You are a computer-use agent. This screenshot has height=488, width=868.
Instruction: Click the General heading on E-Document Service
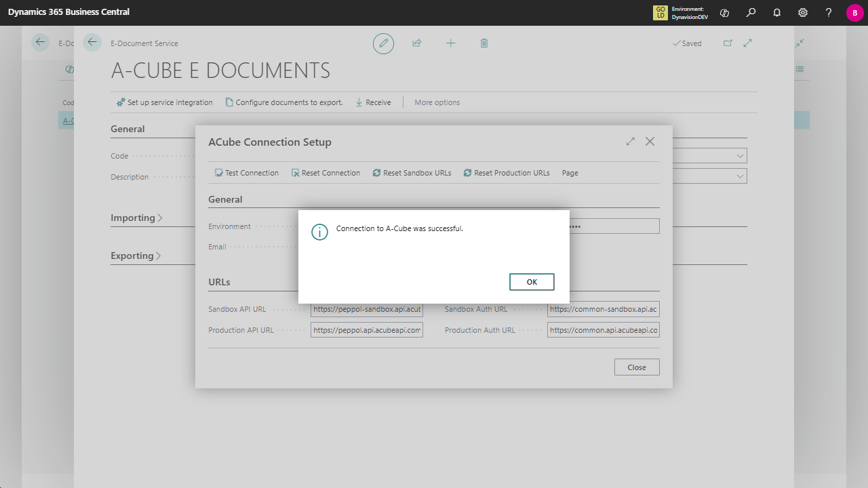click(x=127, y=129)
